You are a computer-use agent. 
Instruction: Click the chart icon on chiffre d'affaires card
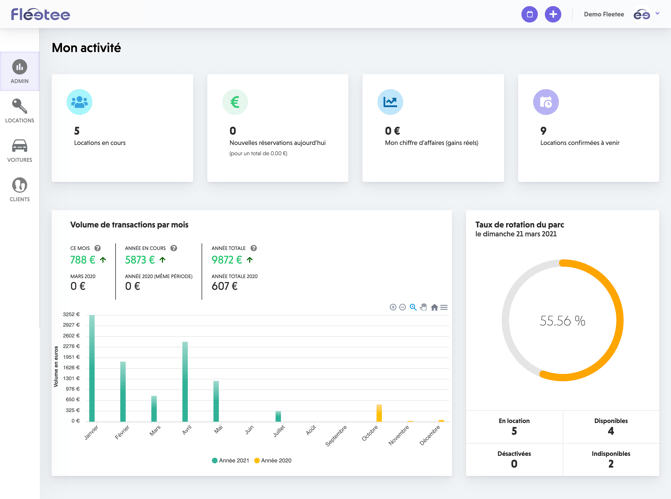390,102
